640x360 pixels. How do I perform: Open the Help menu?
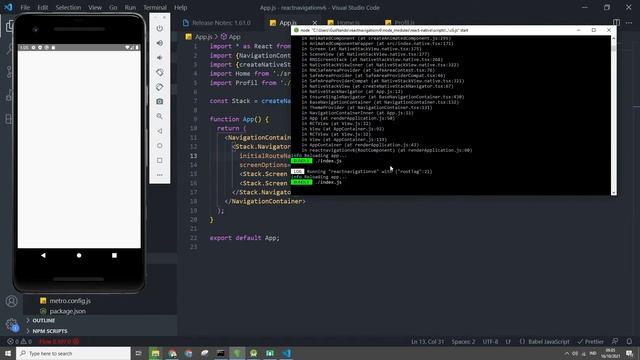point(180,7)
